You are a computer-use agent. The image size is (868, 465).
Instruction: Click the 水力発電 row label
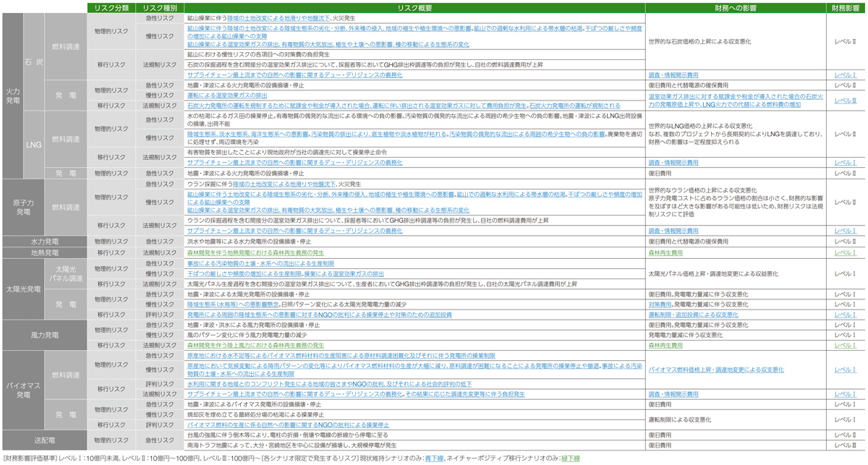point(45,242)
